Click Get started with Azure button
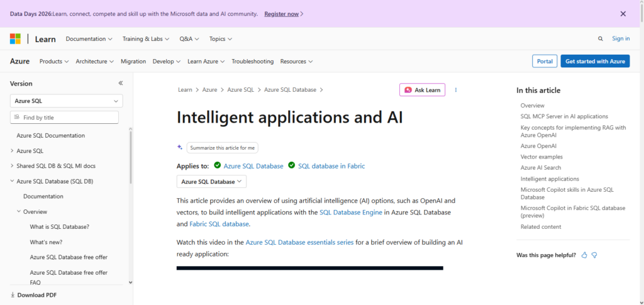Viewport: 644px width, 305px height. click(x=595, y=61)
